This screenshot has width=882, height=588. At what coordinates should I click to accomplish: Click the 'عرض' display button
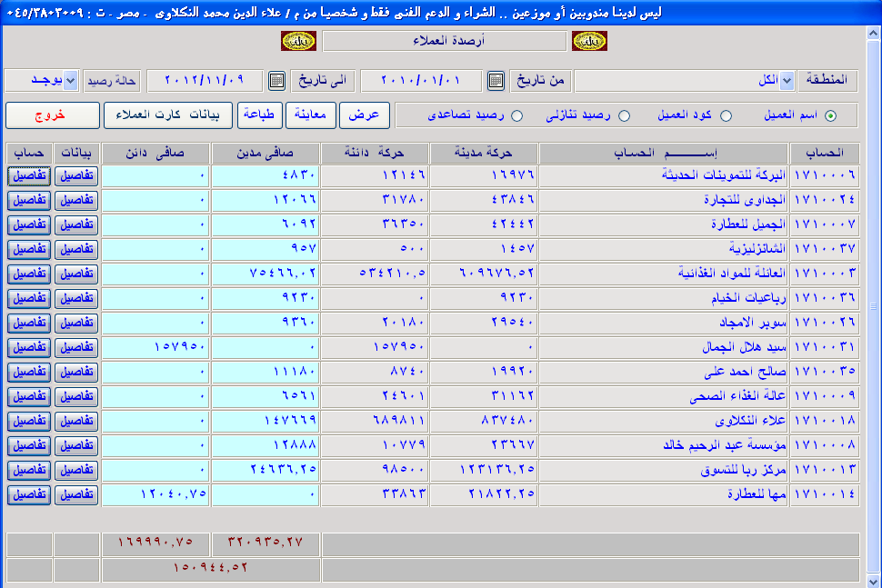(x=366, y=115)
